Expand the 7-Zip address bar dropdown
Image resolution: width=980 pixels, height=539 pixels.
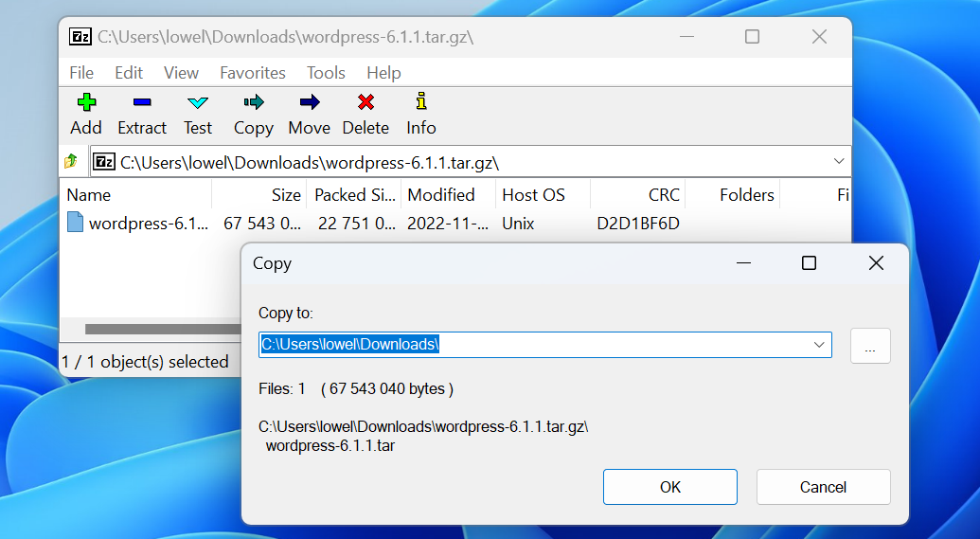pos(839,161)
